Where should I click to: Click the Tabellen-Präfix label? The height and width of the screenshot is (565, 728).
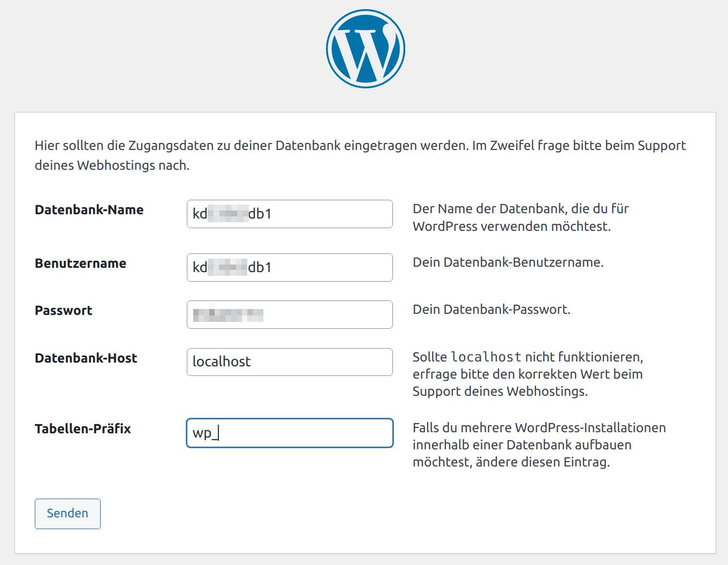click(x=83, y=429)
